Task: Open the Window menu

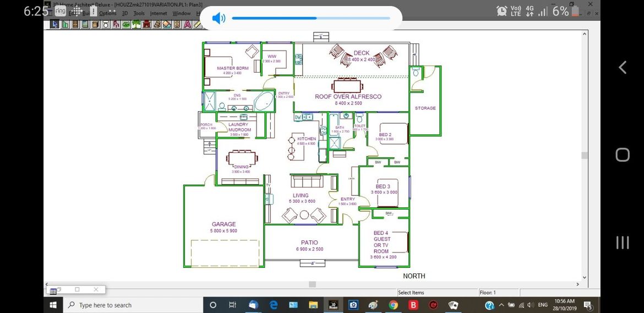Action: click(x=182, y=13)
